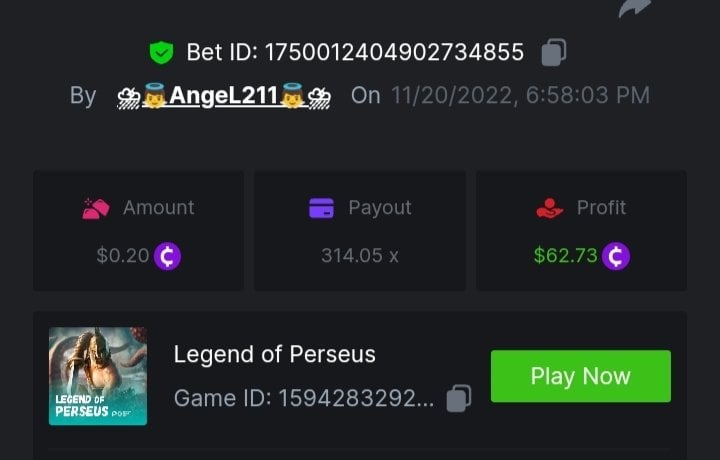Click the $0.20 amount value
720x460 pixels.
tap(122, 256)
